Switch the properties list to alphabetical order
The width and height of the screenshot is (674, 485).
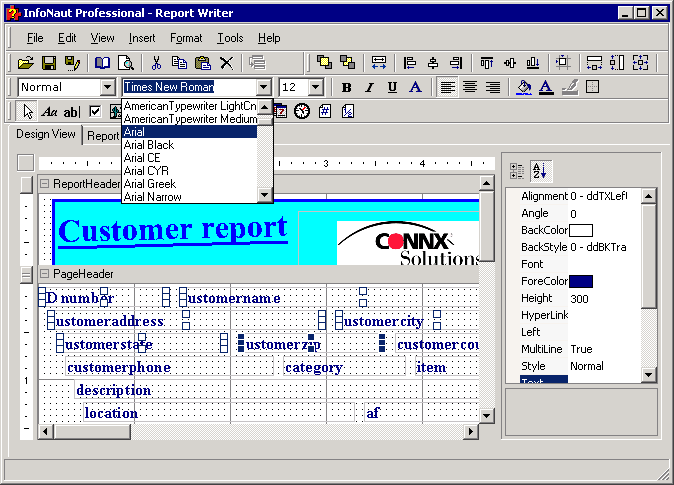pos(540,171)
